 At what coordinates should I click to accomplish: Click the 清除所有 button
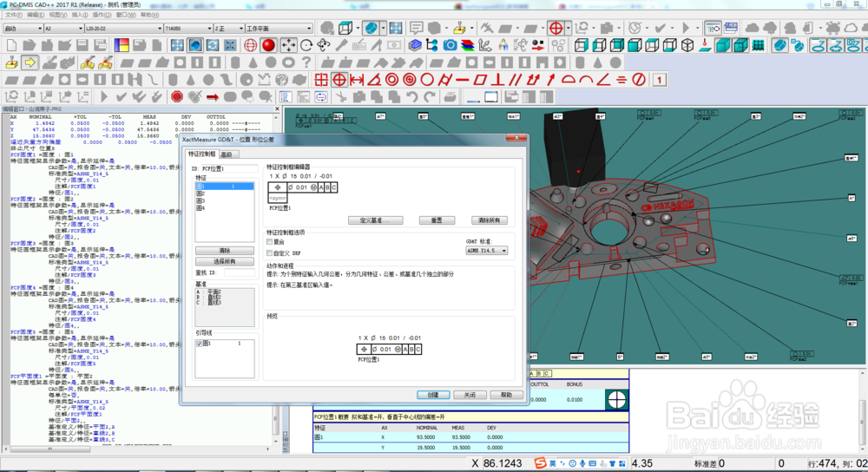tap(490, 220)
